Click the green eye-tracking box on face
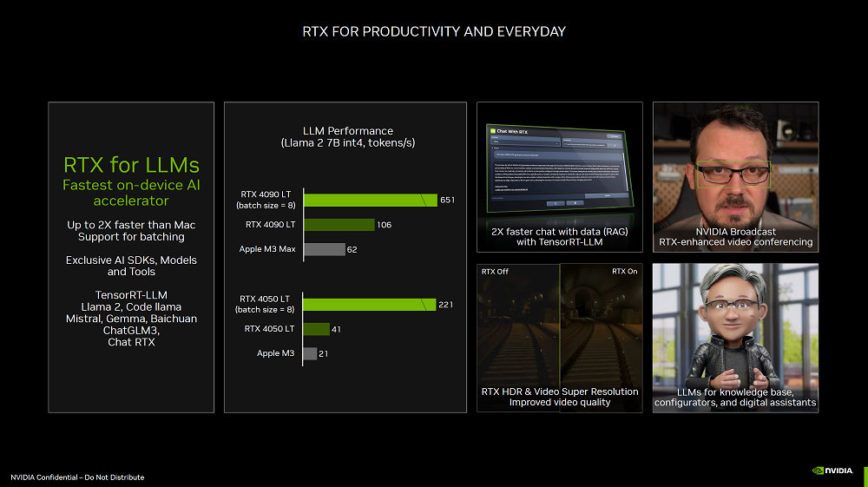Screen dimensions: 868x487 coord(733,174)
